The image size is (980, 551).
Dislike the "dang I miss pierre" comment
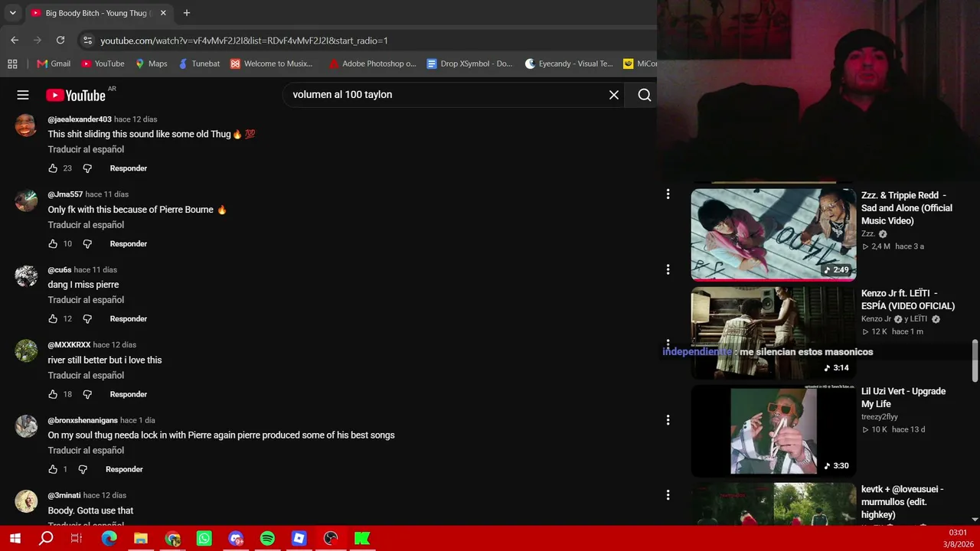point(87,319)
